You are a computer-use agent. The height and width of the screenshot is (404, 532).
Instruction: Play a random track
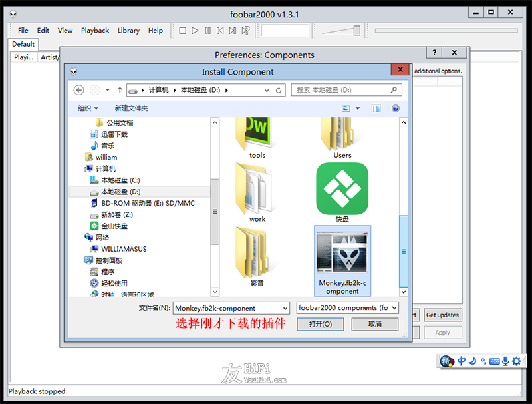click(x=245, y=31)
